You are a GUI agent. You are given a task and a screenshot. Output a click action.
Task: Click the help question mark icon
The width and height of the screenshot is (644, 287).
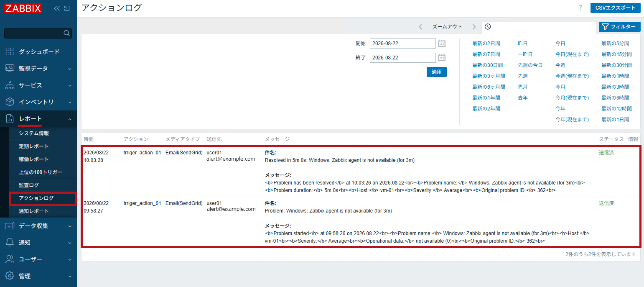(580, 8)
